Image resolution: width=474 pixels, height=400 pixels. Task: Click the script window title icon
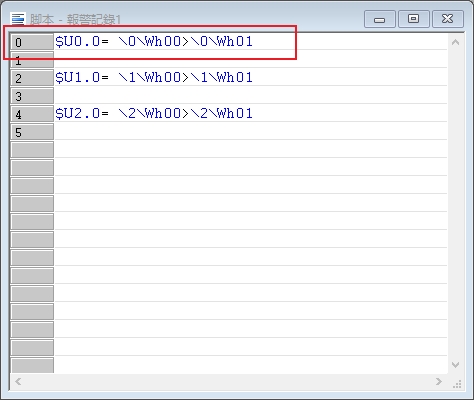18,19
